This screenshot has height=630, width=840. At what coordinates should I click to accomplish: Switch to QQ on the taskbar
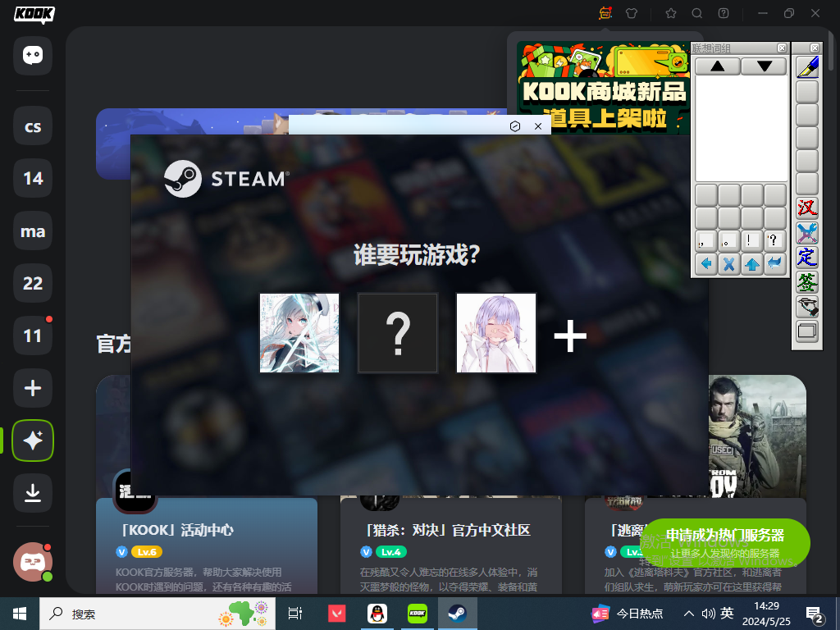point(377,614)
